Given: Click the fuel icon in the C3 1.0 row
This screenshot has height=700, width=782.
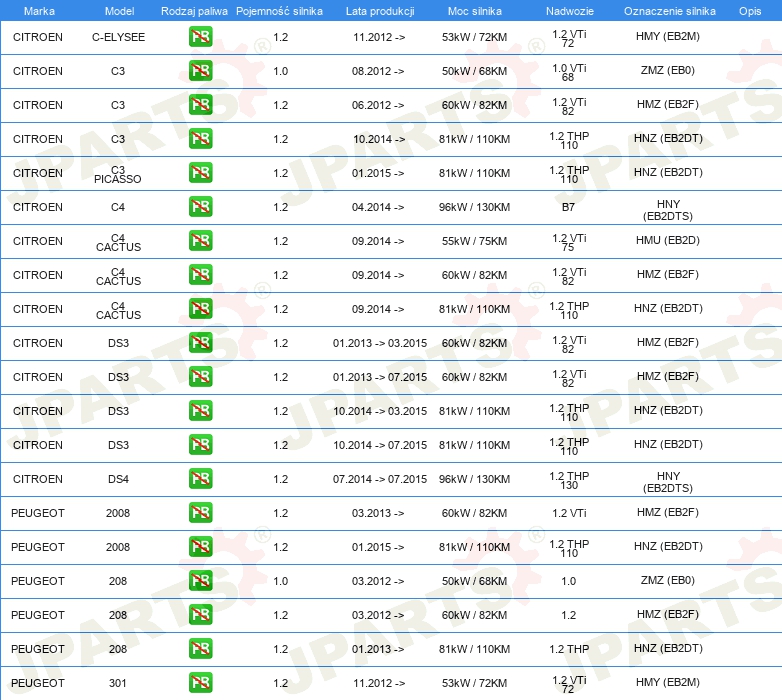Looking at the screenshot, I should pyautogui.click(x=200, y=71).
